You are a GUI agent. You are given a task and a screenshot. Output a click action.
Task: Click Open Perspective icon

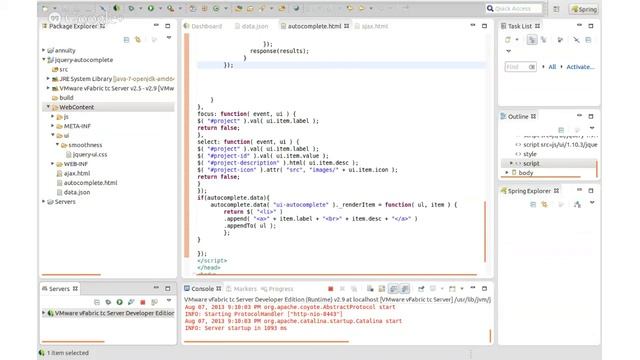[556, 9]
